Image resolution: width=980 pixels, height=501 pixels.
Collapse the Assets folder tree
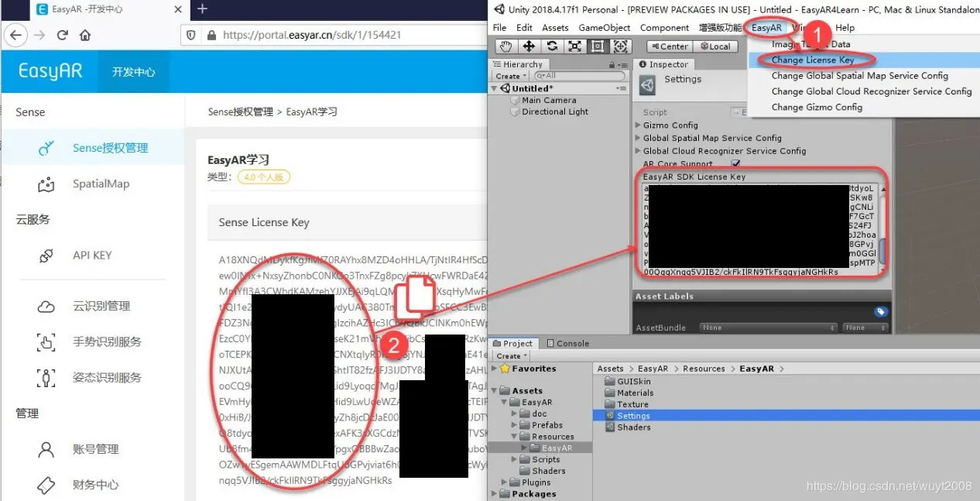pyautogui.click(x=495, y=391)
